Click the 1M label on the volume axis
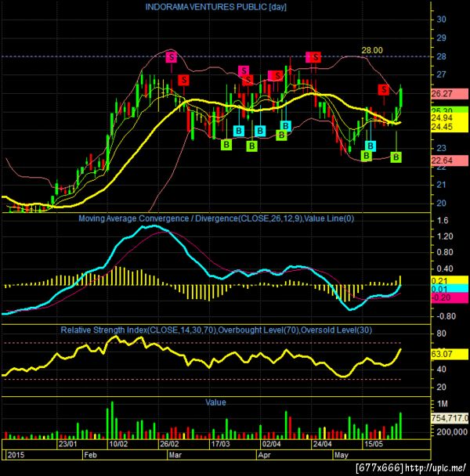Screen dimensions: 470x476 pyautogui.click(x=442, y=403)
